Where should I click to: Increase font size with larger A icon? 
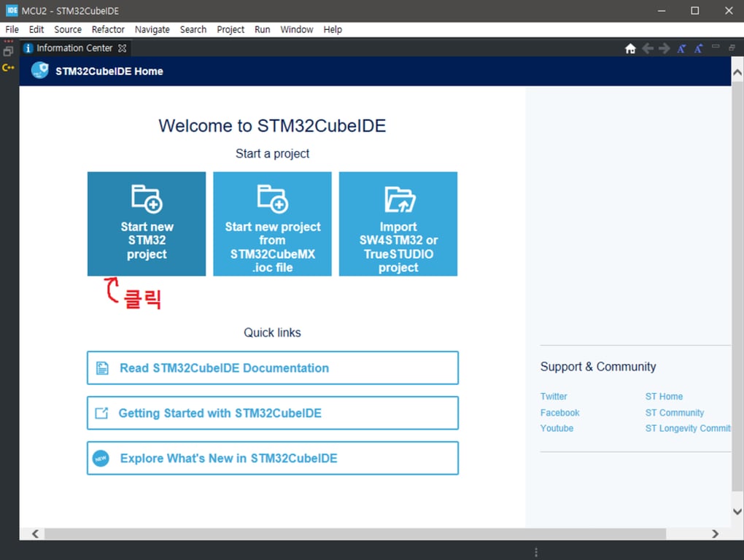click(699, 48)
